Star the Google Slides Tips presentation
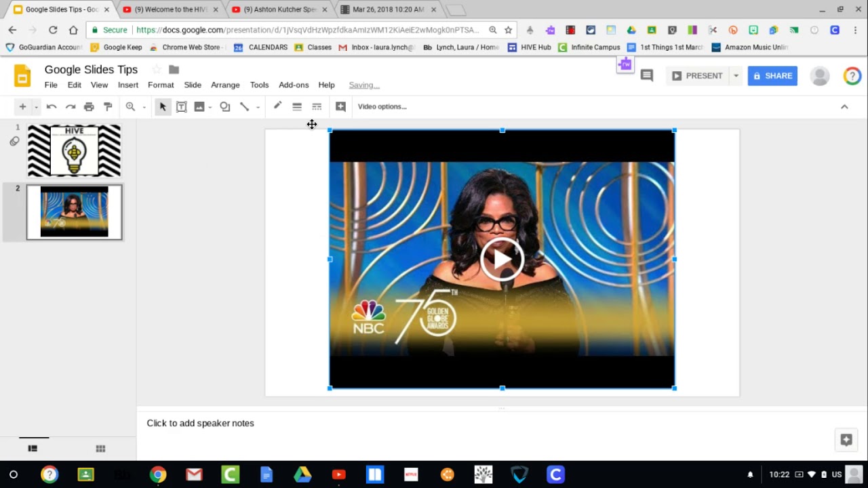The height and width of the screenshot is (488, 868). click(157, 69)
